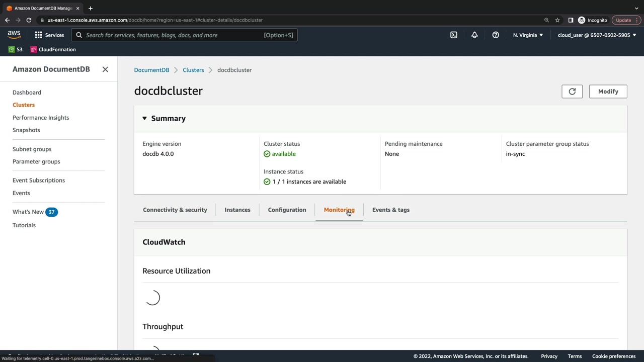Switch to the Events & tags tab
Screen dimensions: 644x362
tap(391, 210)
